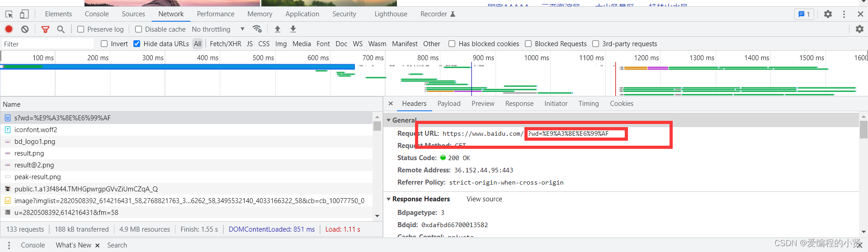Close the DevTools panel

[860, 14]
